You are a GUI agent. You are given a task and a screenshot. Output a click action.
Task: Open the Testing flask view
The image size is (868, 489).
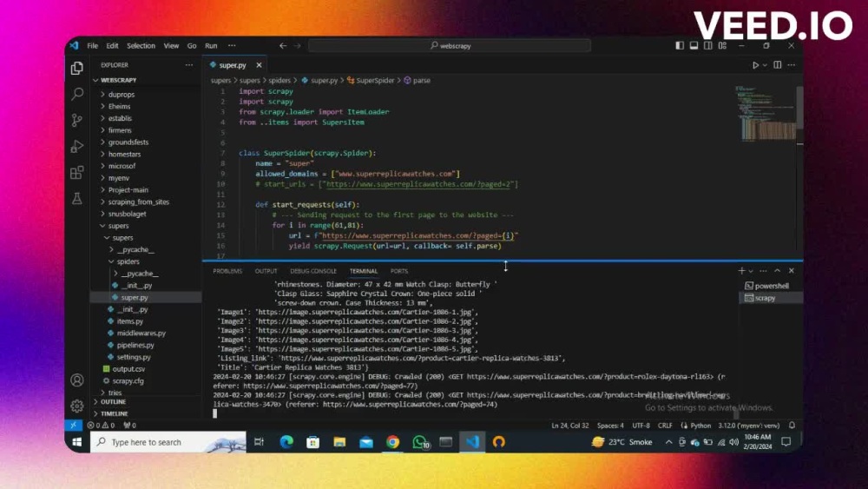tap(77, 198)
